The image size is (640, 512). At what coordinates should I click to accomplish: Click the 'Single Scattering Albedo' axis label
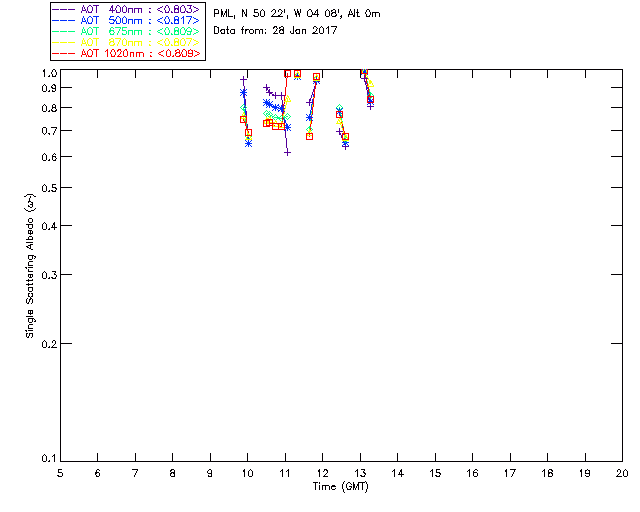click(30, 266)
